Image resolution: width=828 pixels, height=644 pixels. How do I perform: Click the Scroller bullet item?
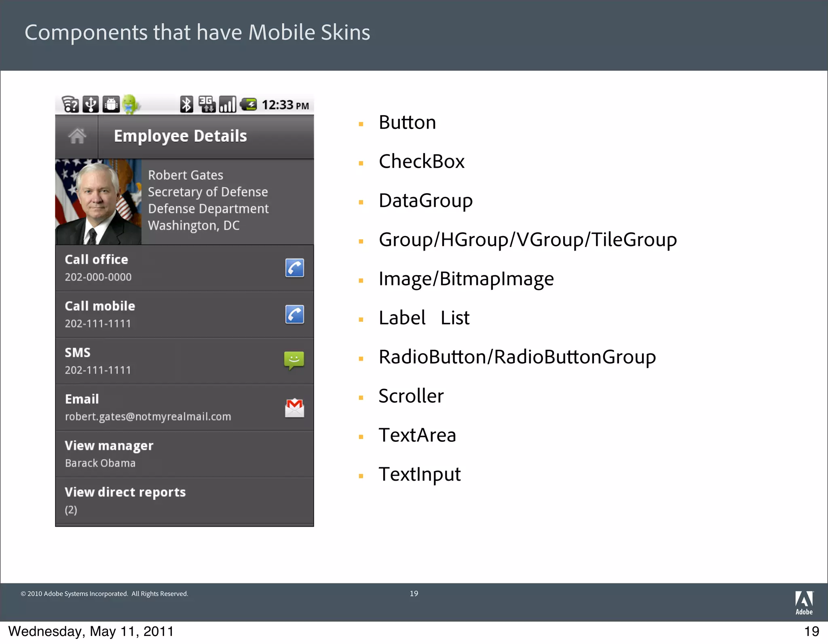(x=411, y=396)
